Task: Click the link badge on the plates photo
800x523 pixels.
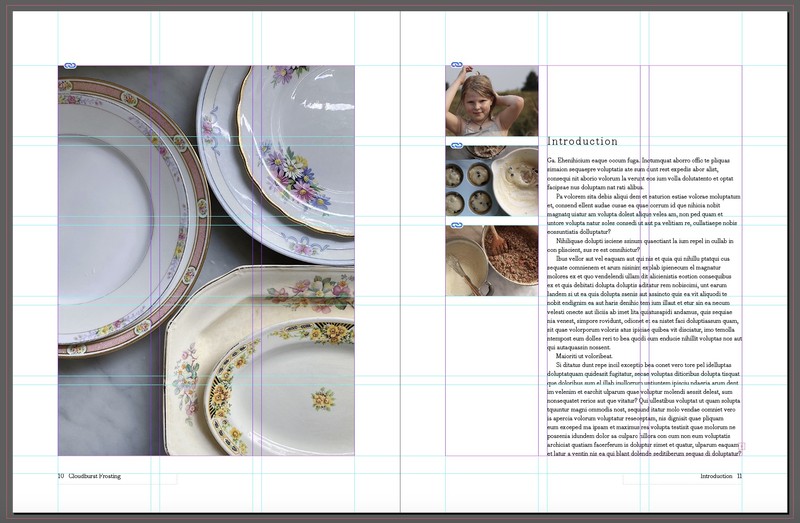Action: pyautogui.click(x=70, y=65)
